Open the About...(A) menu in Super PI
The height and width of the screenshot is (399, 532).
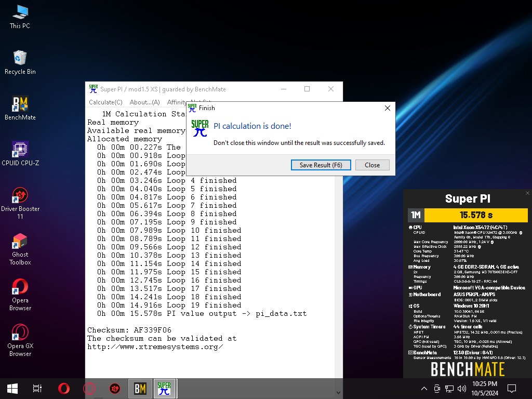tap(144, 102)
